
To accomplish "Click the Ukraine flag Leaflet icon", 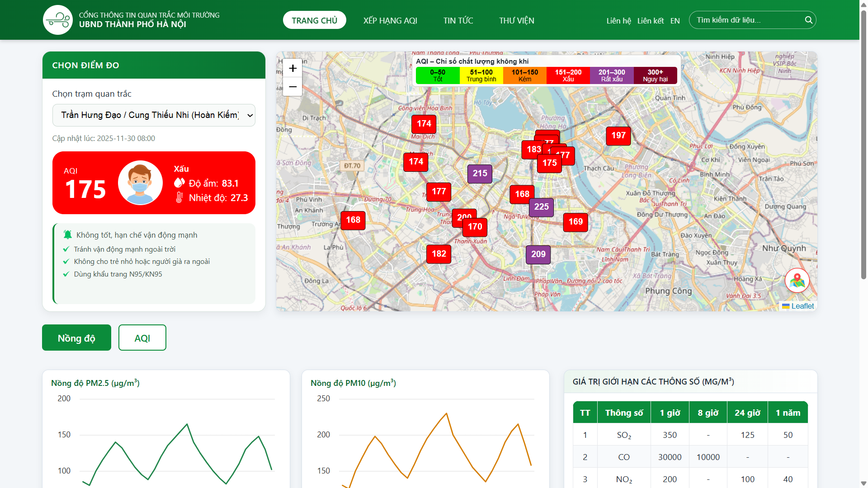I will pyautogui.click(x=785, y=306).
